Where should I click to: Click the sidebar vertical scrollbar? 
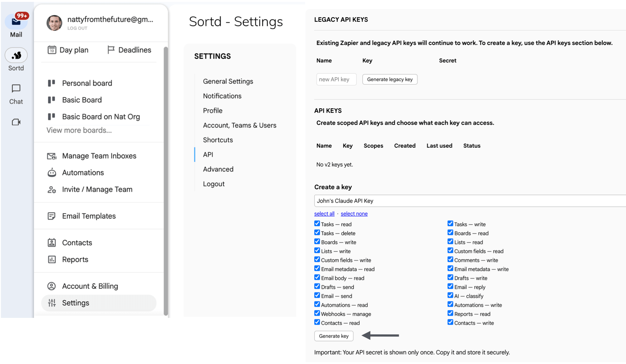pyautogui.click(x=166, y=181)
